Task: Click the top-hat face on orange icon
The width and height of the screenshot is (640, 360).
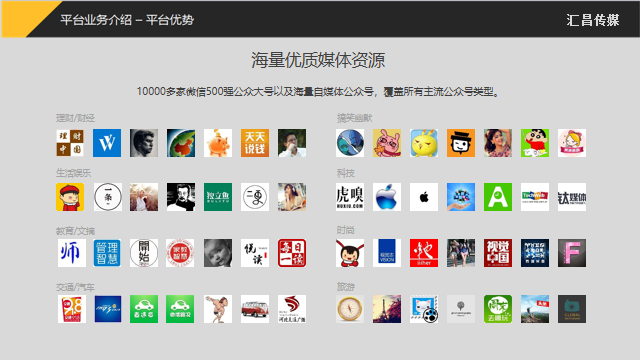Action: click(461, 143)
